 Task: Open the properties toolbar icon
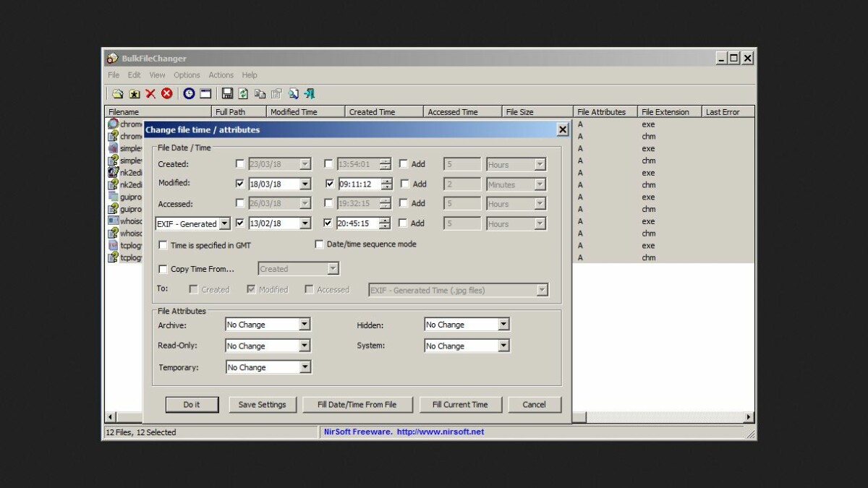(x=275, y=93)
